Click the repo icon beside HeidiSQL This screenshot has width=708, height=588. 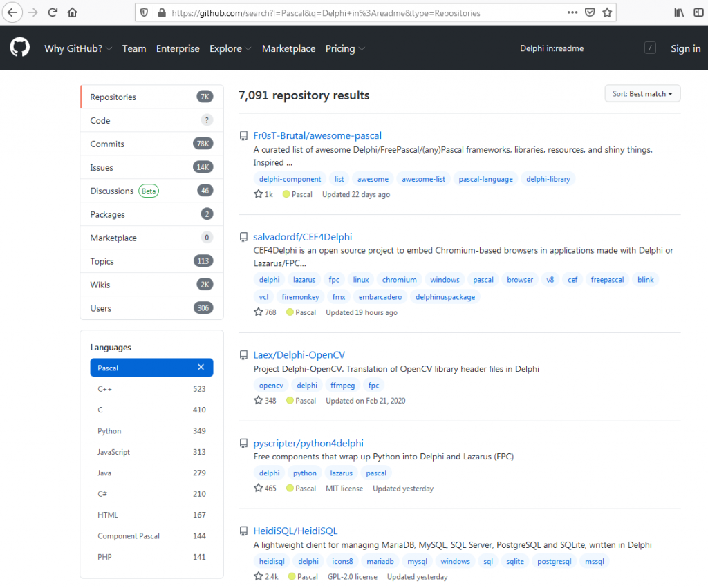coord(243,531)
